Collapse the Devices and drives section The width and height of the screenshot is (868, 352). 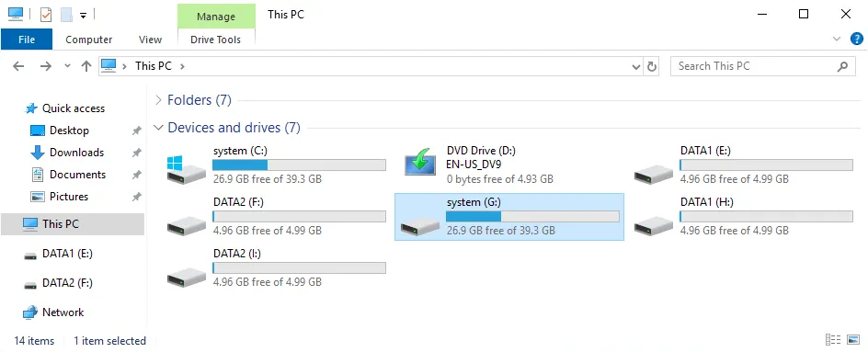pos(159,128)
